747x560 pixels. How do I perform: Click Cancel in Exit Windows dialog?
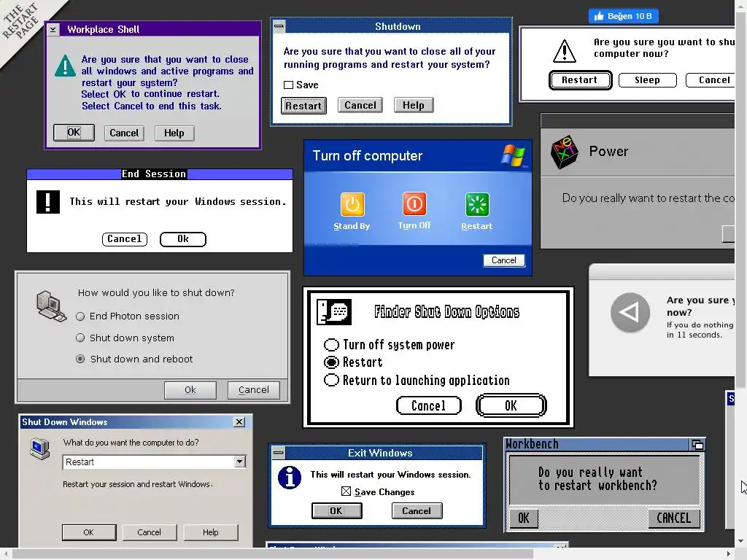point(417,511)
